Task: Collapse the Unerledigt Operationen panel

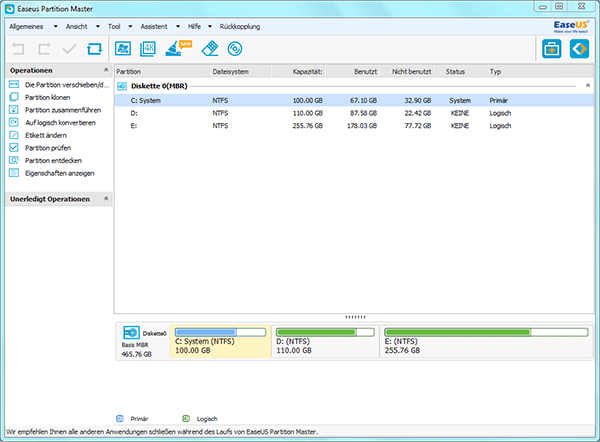Action: [x=106, y=199]
